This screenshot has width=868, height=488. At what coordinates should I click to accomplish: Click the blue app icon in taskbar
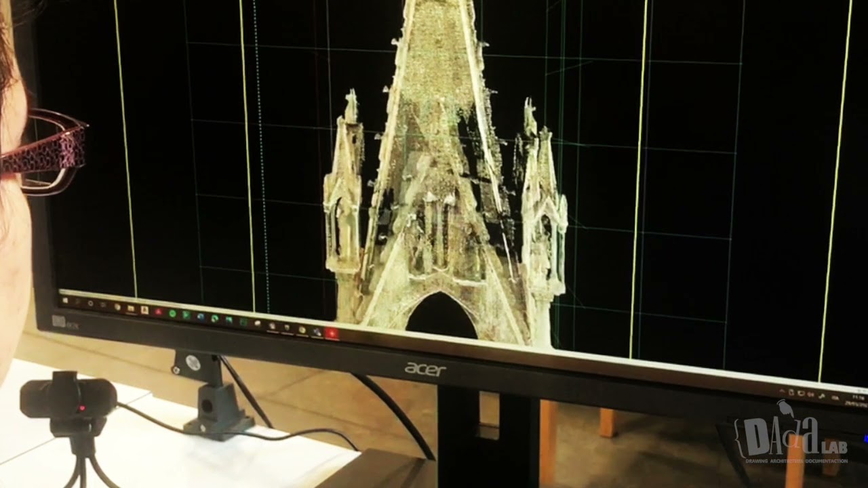point(201,317)
